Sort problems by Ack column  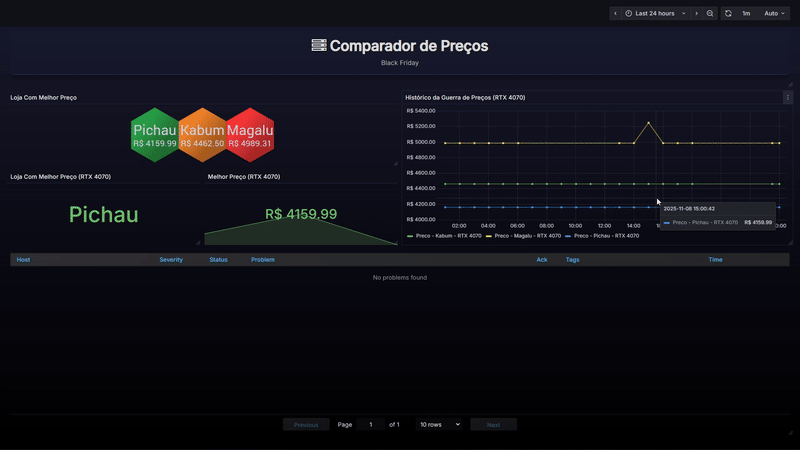click(542, 260)
